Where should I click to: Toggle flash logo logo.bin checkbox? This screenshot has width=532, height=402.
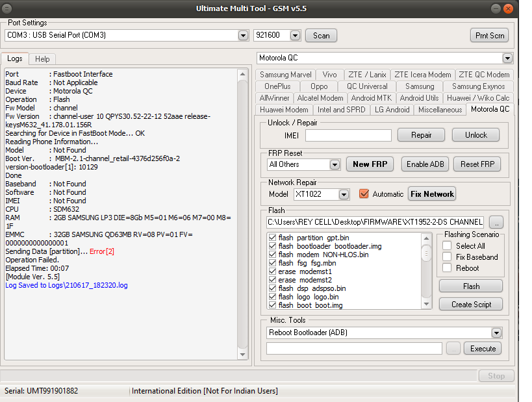point(272,297)
